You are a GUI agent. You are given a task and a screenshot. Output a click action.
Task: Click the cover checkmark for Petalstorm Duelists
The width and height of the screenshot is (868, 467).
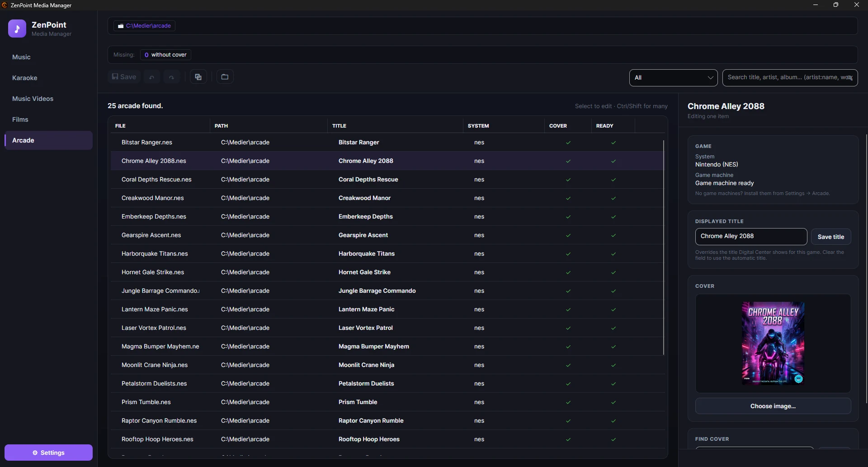click(568, 384)
